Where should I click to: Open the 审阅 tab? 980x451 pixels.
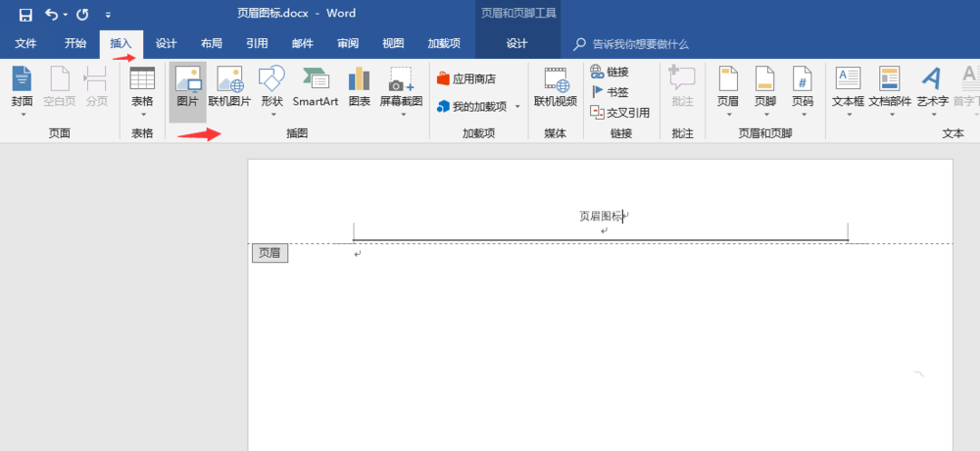(x=348, y=43)
